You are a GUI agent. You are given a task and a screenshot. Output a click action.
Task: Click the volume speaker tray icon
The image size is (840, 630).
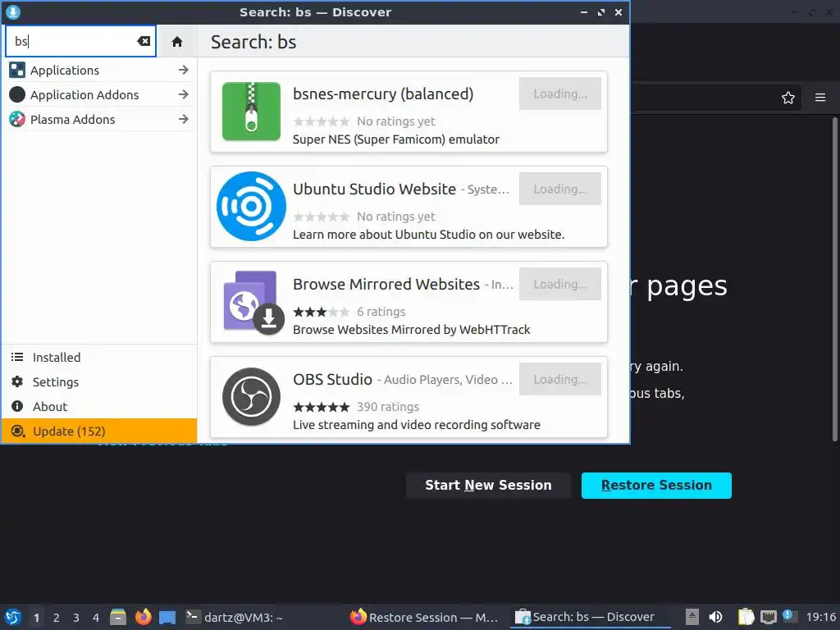715,617
